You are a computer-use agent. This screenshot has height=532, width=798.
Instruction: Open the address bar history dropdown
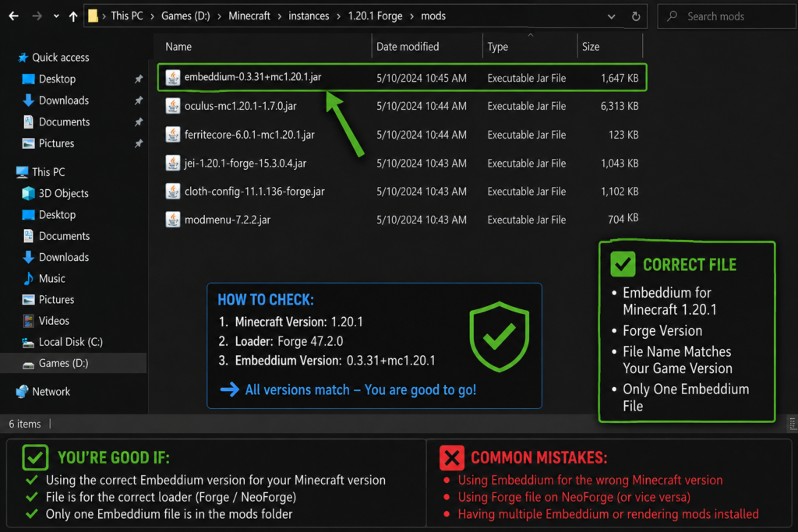pos(611,16)
